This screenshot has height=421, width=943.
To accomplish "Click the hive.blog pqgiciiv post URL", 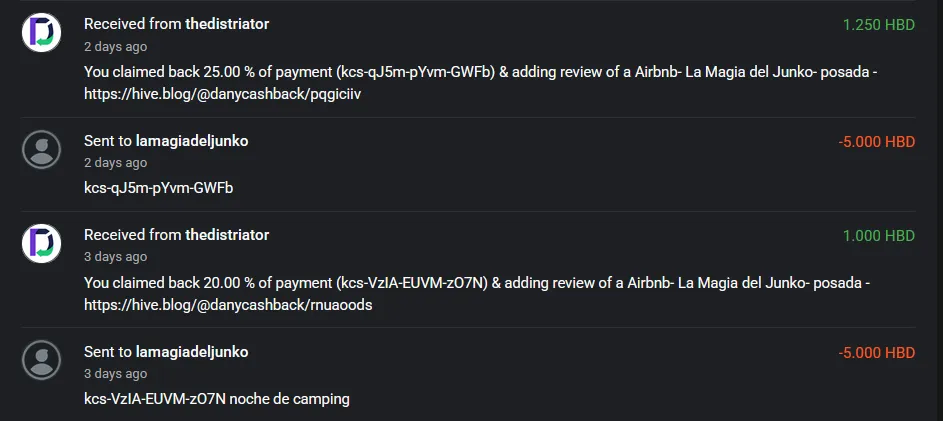I will click(223, 95).
